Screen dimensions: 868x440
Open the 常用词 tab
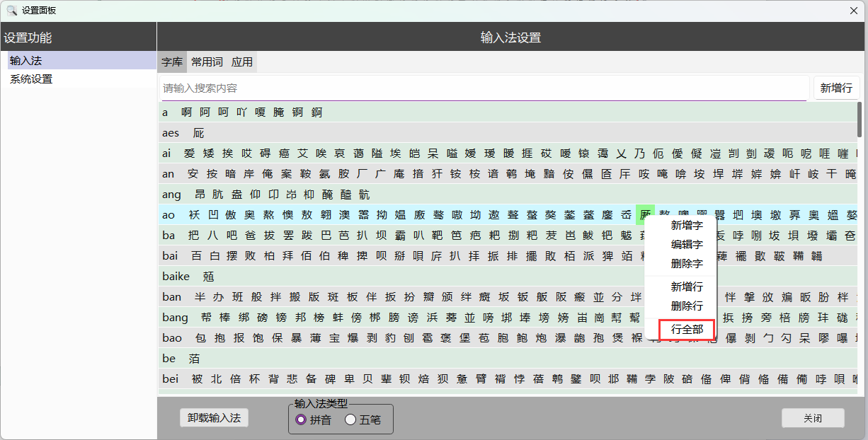coord(207,62)
